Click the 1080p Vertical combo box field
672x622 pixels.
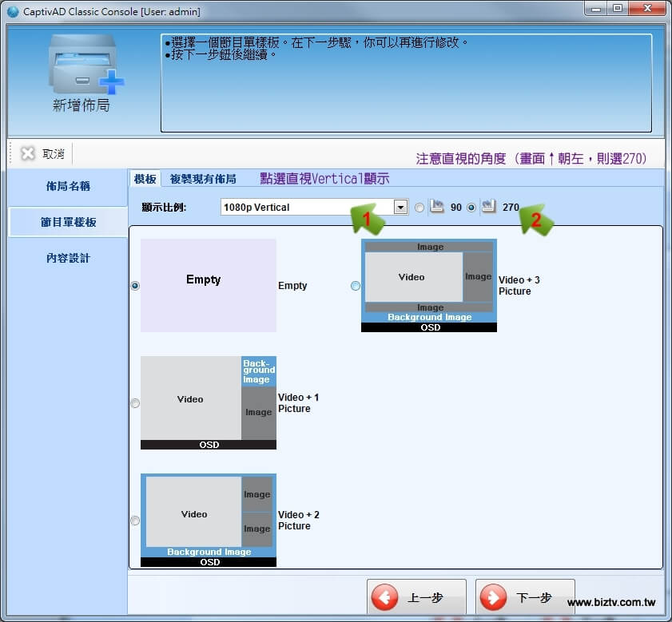point(308,208)
